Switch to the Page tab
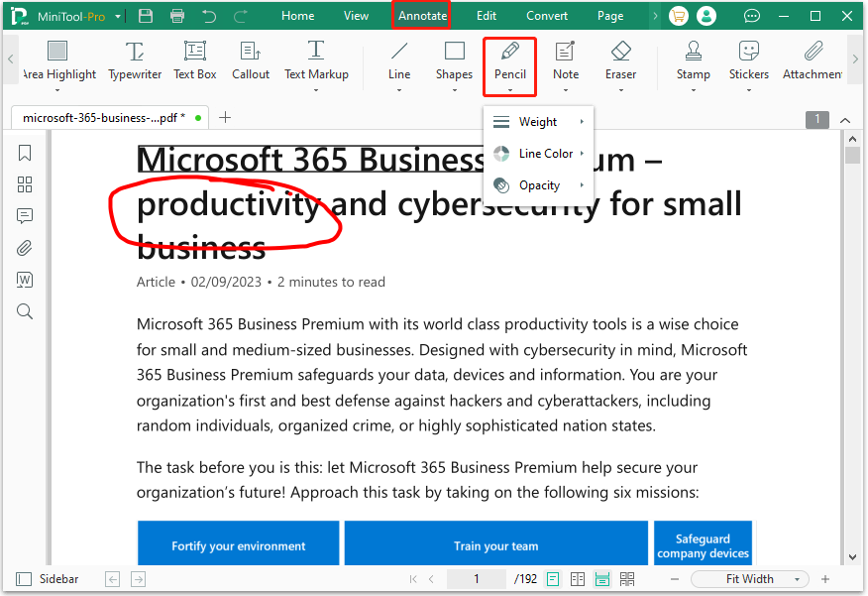 (x=610, y=16)
